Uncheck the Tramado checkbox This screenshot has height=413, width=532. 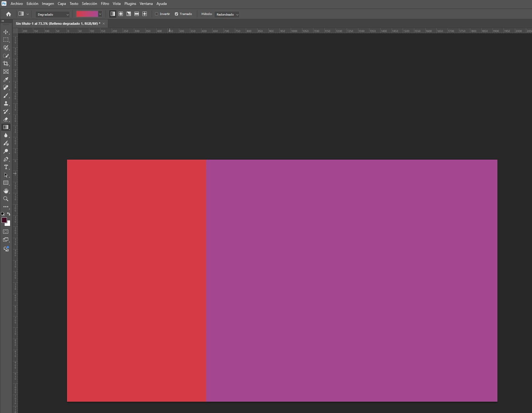point(176,14)
